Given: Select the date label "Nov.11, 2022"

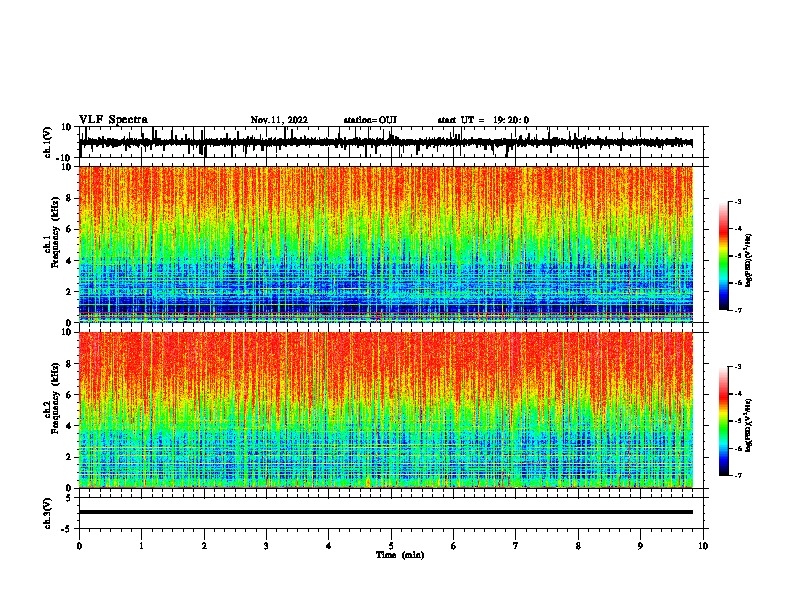Looking at the screenshot, I should (279, 120).
